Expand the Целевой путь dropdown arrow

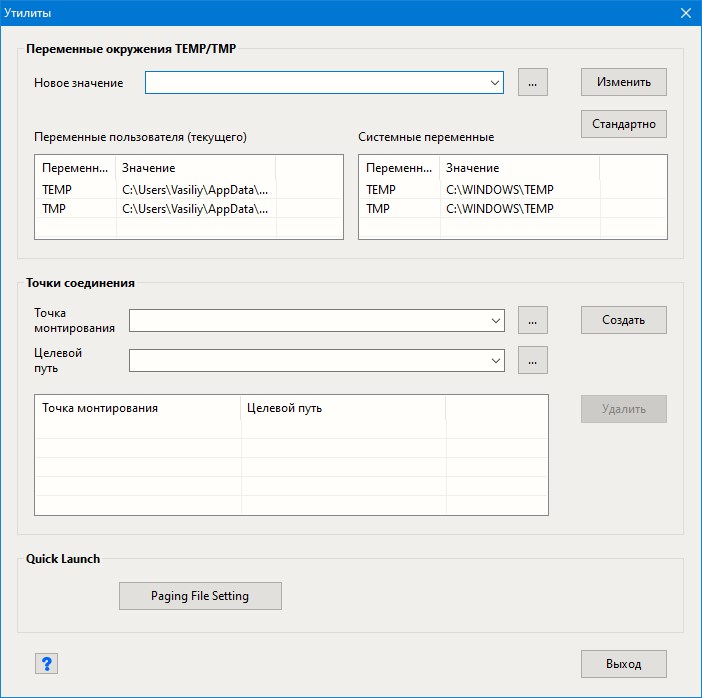[x=496, y=360]
